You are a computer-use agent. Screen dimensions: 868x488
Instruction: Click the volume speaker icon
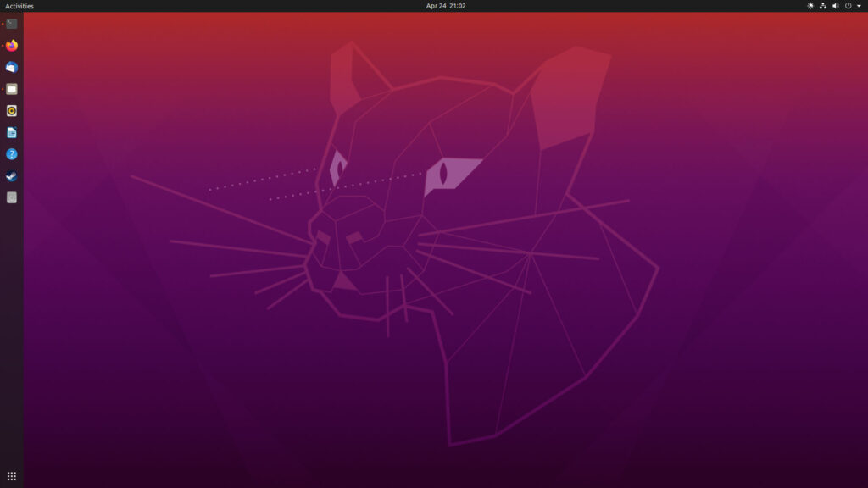pyautogui.click(x=836, y=6)
